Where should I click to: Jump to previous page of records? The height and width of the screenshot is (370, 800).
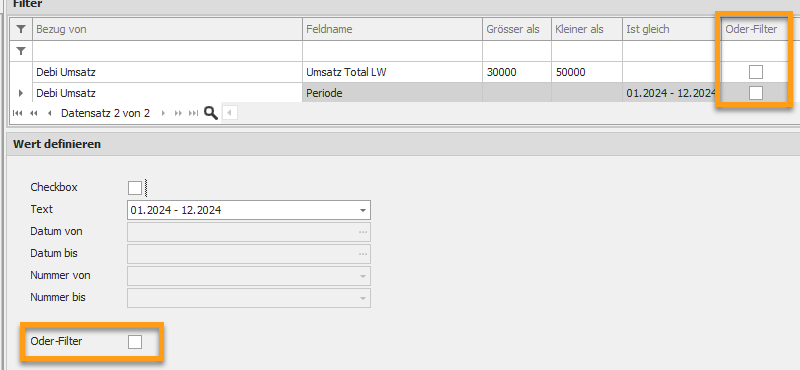pyautogui.click(x=34, y=113)
